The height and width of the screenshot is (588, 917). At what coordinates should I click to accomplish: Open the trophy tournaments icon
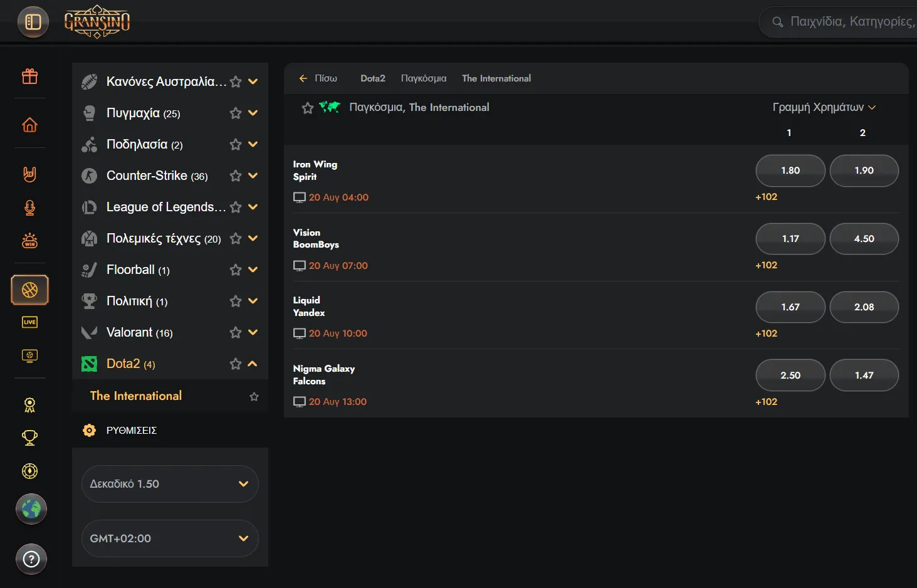29,438
